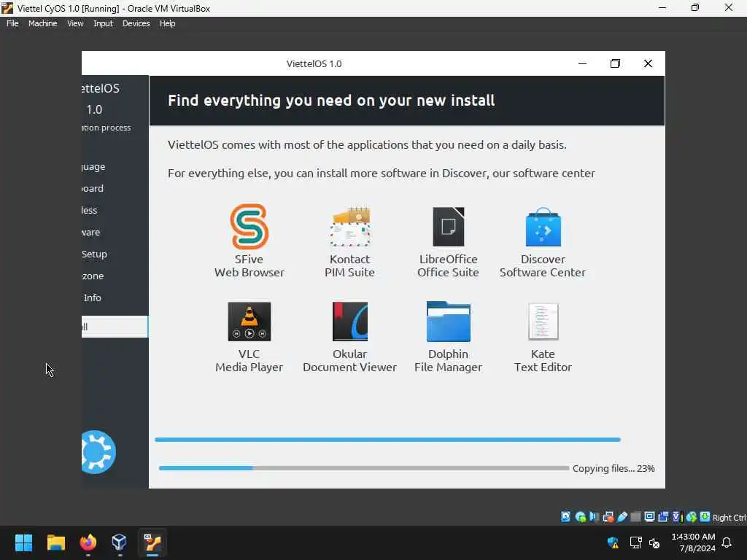Screen dimensions: 747x560
Task: Open VirtualBox Manager cube taskbar icon
Action: coord(119,542)
